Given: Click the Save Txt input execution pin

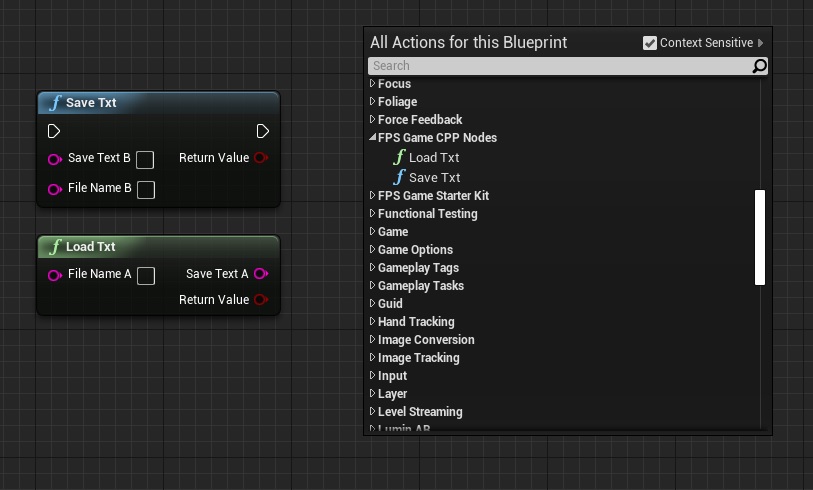Looking at the screenshot, I should point(54,131).
